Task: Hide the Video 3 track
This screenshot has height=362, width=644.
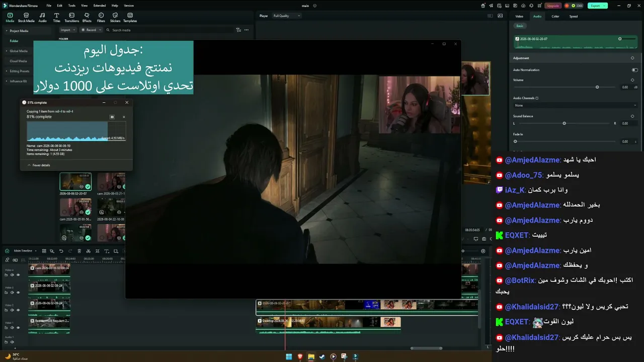Action: (18, 293)
